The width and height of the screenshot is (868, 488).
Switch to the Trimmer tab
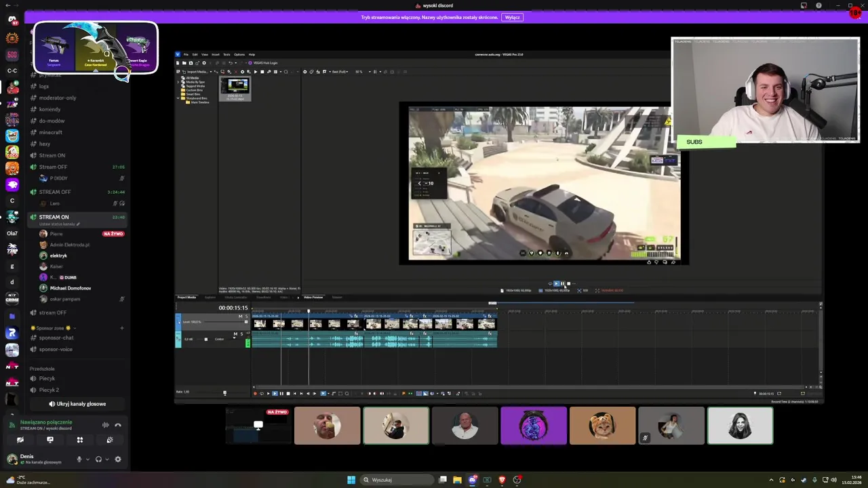pos(337,298)
